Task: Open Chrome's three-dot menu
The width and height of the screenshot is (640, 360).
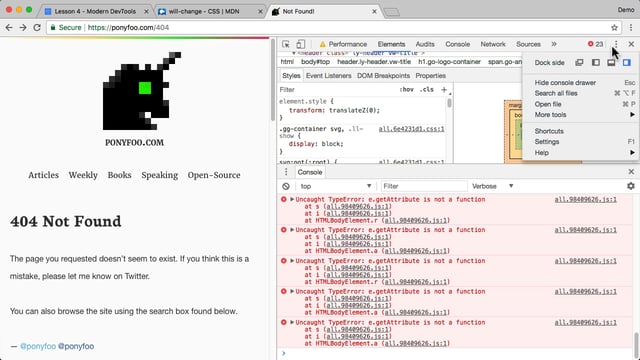Action: (631, 28)
